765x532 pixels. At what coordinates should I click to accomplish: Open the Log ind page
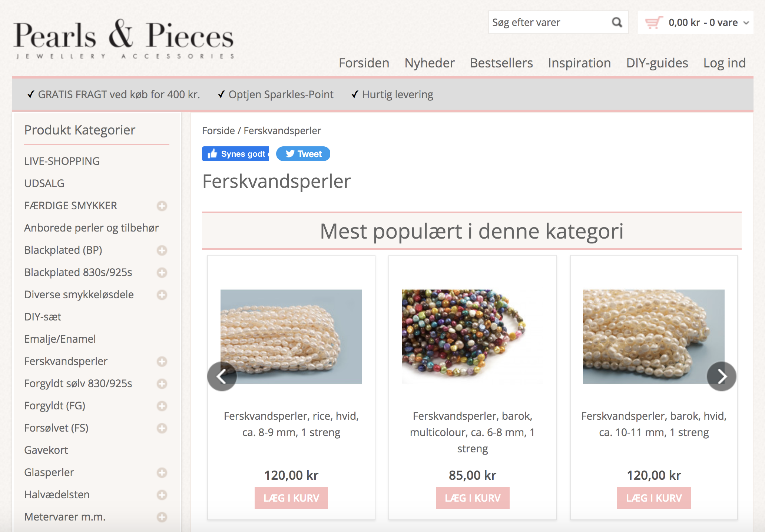pyautogui.click(x=724, y=63)
